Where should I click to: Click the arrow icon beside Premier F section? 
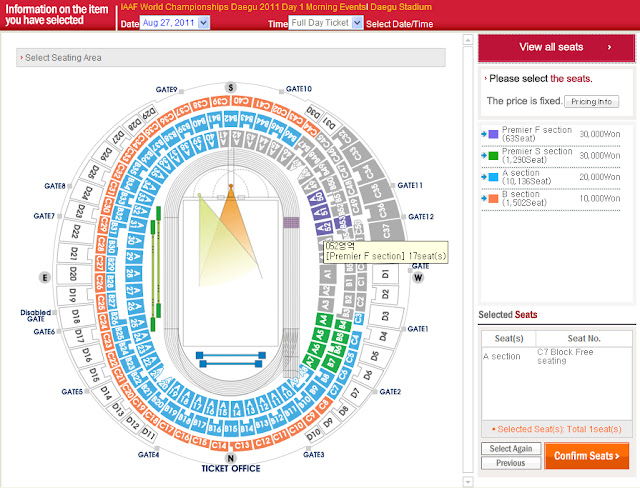[484, 134]
